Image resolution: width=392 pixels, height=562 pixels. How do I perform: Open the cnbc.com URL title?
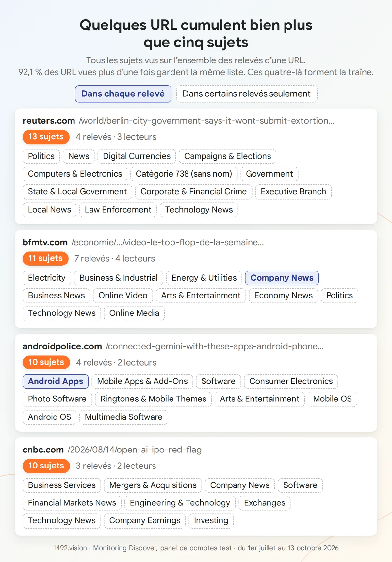click(x=112, y=450)
